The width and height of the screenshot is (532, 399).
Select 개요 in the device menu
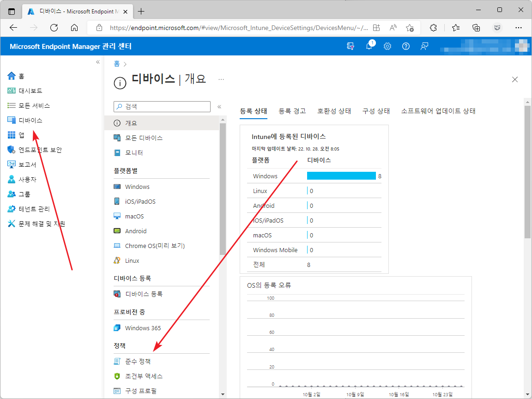pos(162,123)
